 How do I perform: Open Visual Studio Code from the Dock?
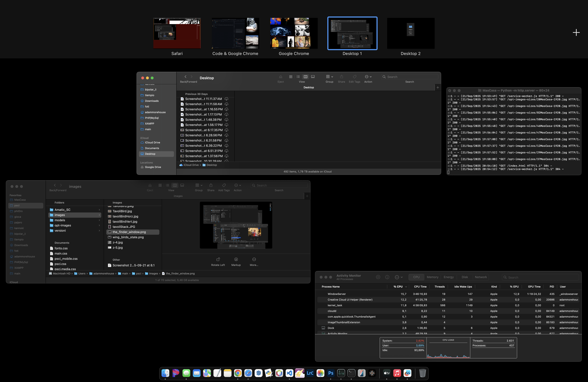click(289, 373)
